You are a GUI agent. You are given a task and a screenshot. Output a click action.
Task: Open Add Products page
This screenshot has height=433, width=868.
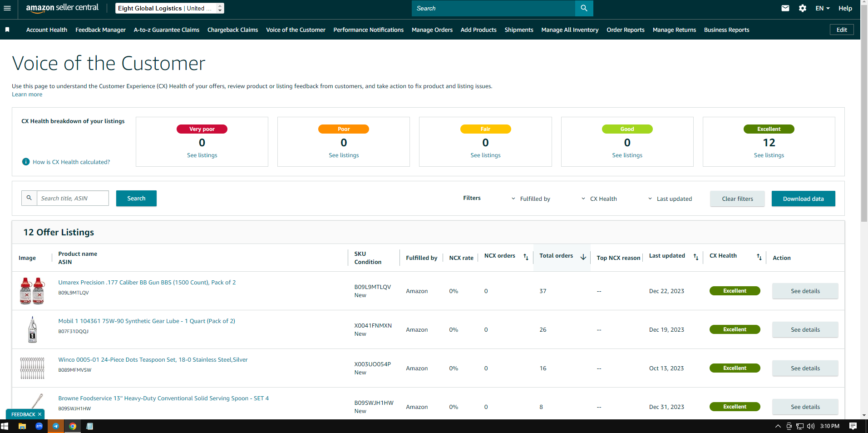[x=478, y=30]
